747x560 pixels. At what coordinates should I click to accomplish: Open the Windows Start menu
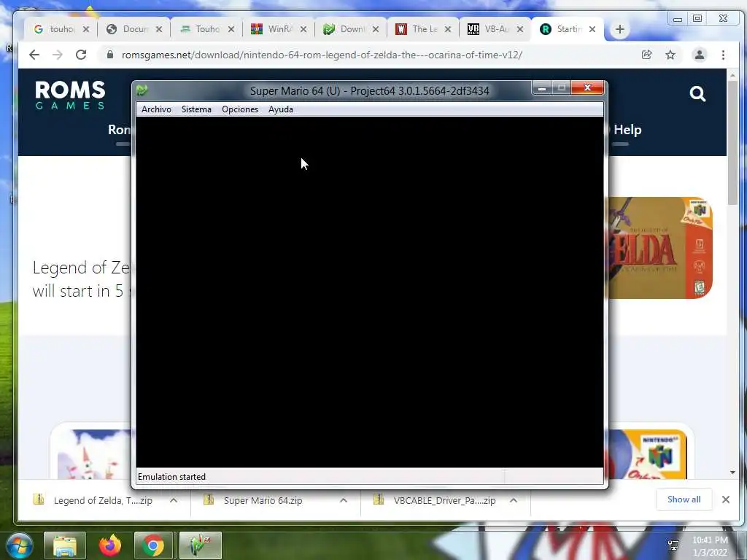[19, 545]
